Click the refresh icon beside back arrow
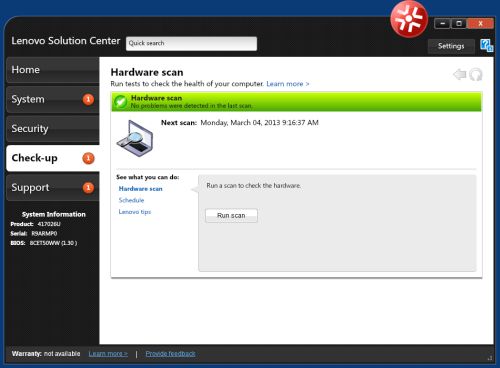The height and width of the screenshot is (368, 500). [x=476, y=74]
